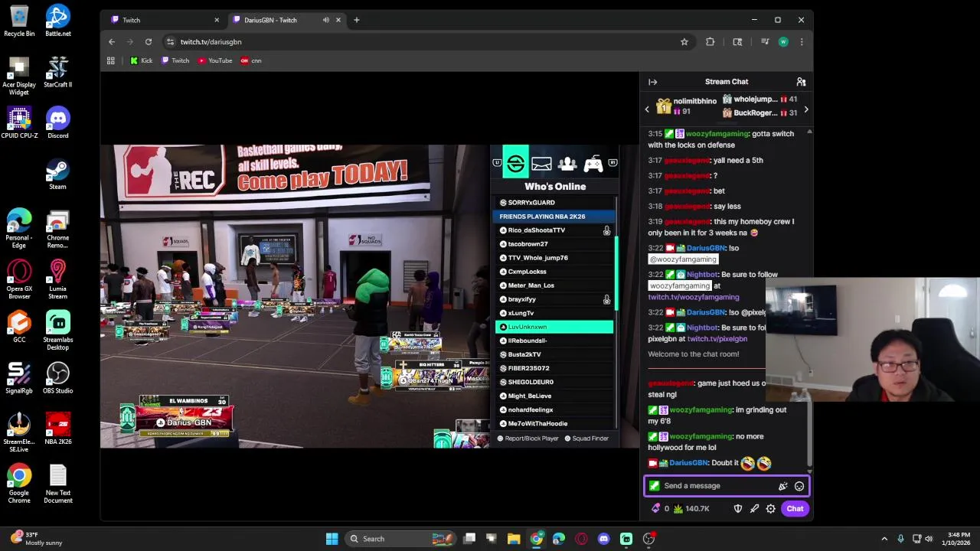Click Squad Finder option

(586, 439)
